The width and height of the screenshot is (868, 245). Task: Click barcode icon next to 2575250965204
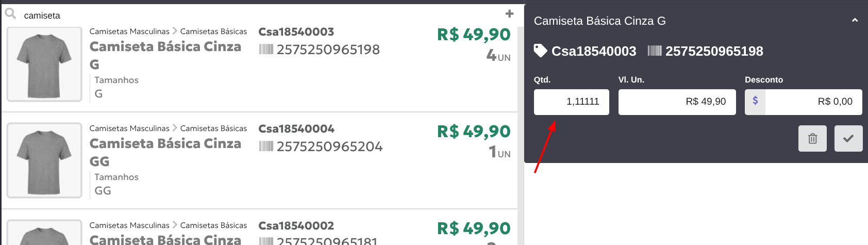click(266, 146)
